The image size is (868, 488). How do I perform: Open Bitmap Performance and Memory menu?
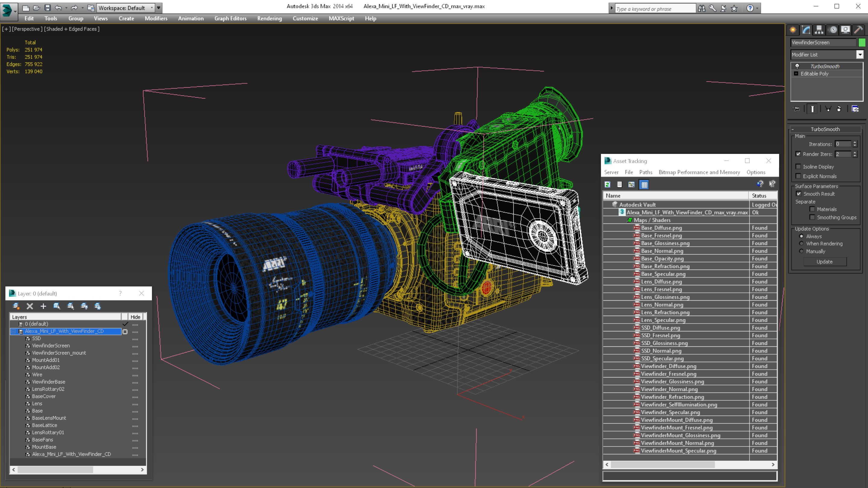699,172
